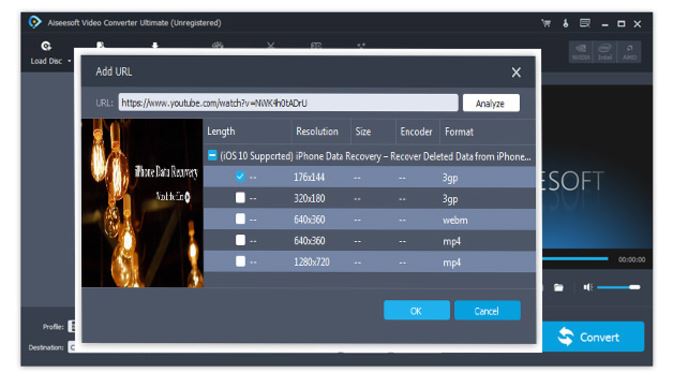Click the URL input field
675x380 pixels.
(288, 103)
